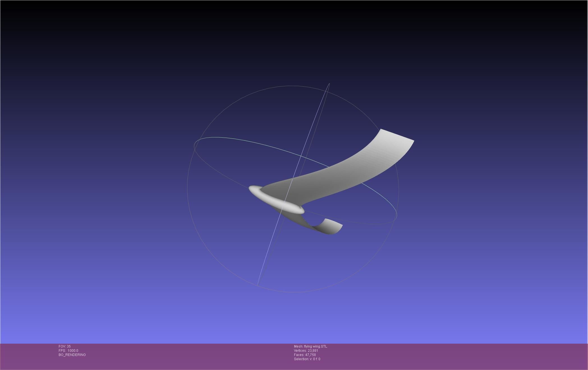Click the FOV: 35 readout

(65, 346)
